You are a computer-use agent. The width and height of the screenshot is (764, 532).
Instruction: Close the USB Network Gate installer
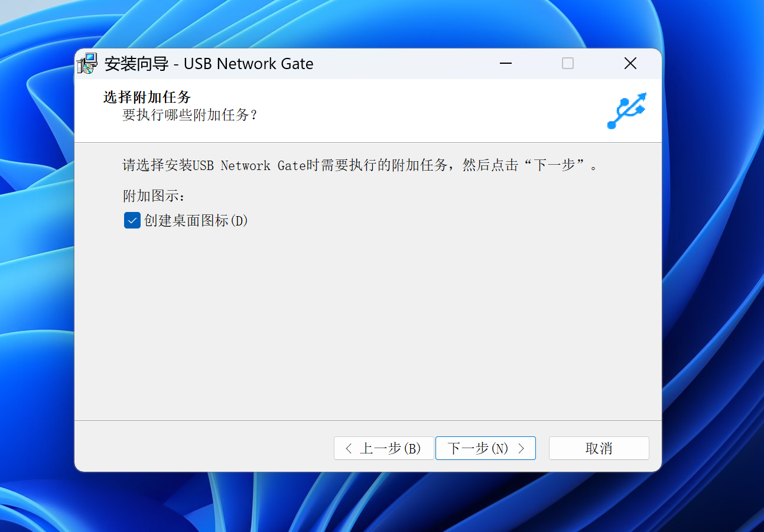630,63
